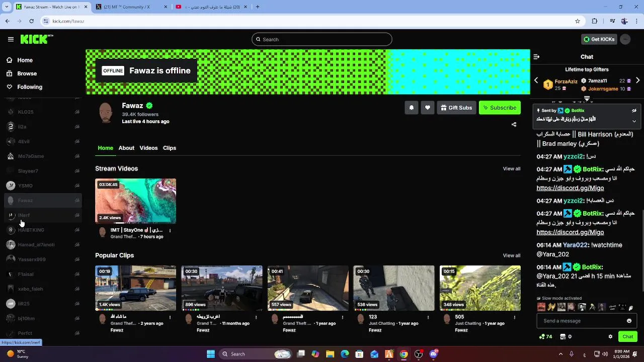Switch to the Videos tab
644x362 pixels.
148,148
